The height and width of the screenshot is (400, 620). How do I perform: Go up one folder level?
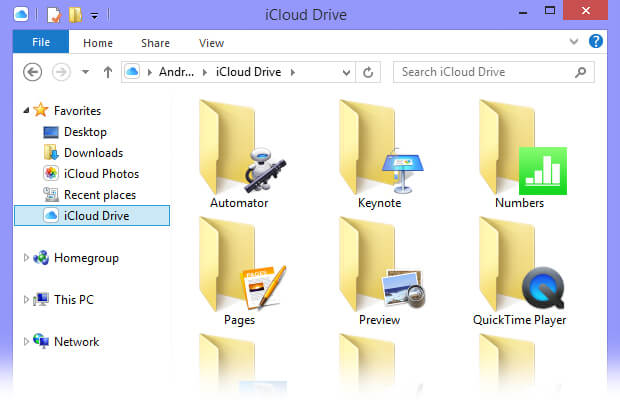coord(108,72)
